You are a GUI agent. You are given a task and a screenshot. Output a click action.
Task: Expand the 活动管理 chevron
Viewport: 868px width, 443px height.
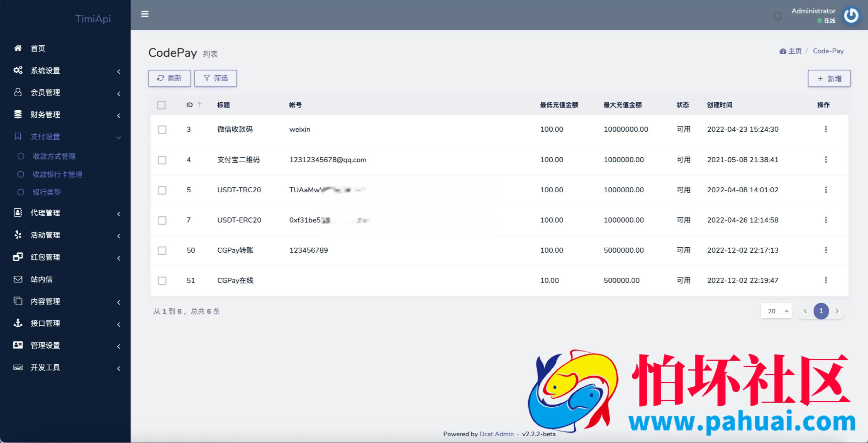pos(119,236)
